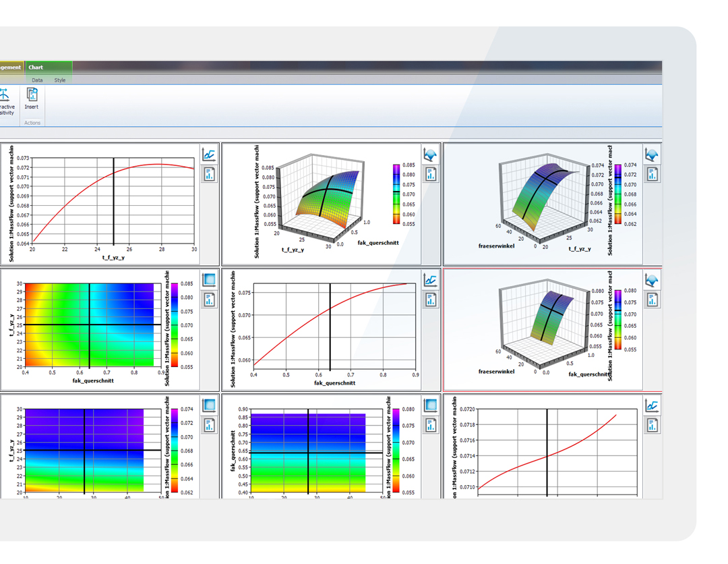
Task: Click line chart icon beside bottom-right curve
Action: [x=652, y=405]
